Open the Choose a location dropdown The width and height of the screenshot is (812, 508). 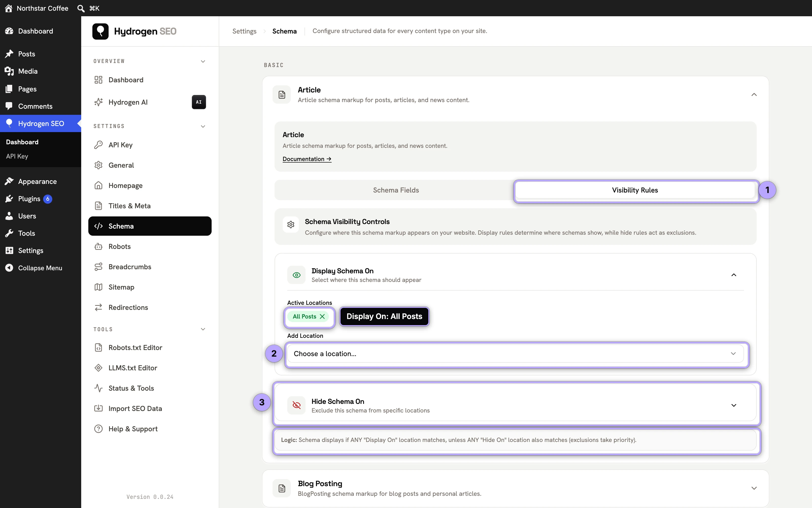click(x=515, y=354)
